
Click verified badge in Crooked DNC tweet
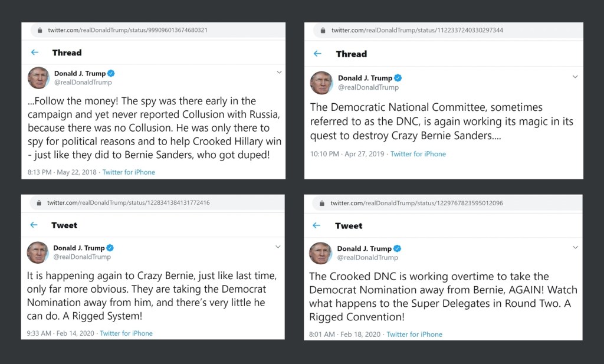click(398, 248)
